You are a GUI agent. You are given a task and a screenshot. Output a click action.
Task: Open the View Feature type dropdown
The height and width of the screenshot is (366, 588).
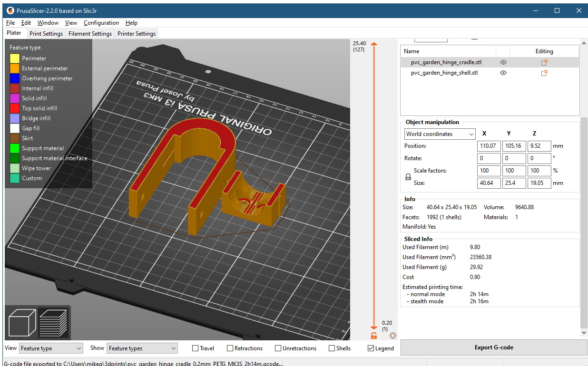[51, 348]
